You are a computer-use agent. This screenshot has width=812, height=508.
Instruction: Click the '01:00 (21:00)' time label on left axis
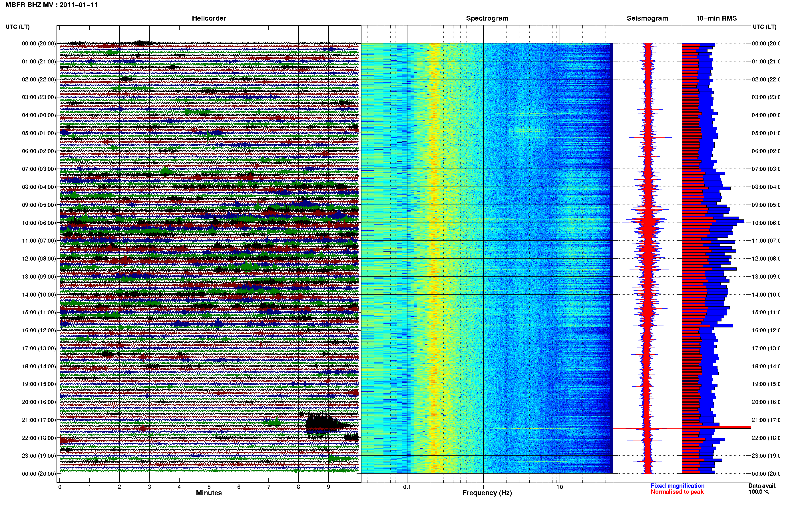(x=39, y=61)
